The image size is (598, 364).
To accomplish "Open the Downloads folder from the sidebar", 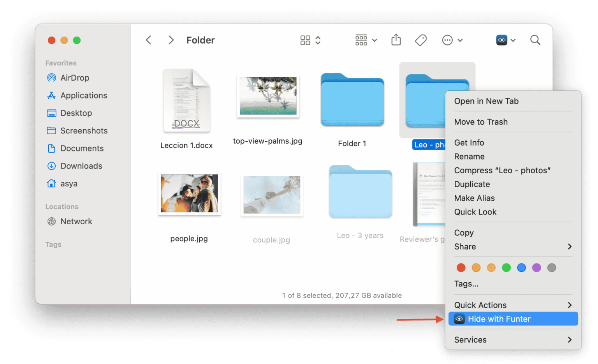I will pyautogui.click(x=81, y=166).
